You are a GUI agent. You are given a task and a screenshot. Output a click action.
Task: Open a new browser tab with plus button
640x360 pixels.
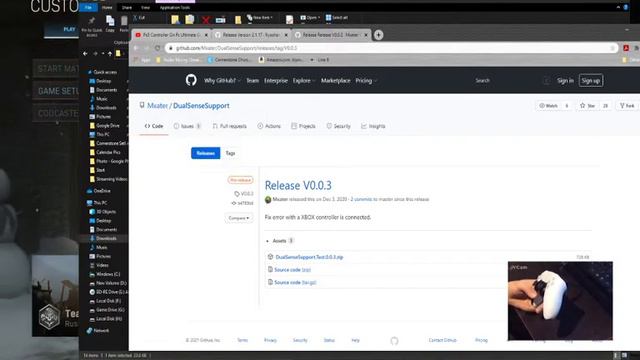378,35
